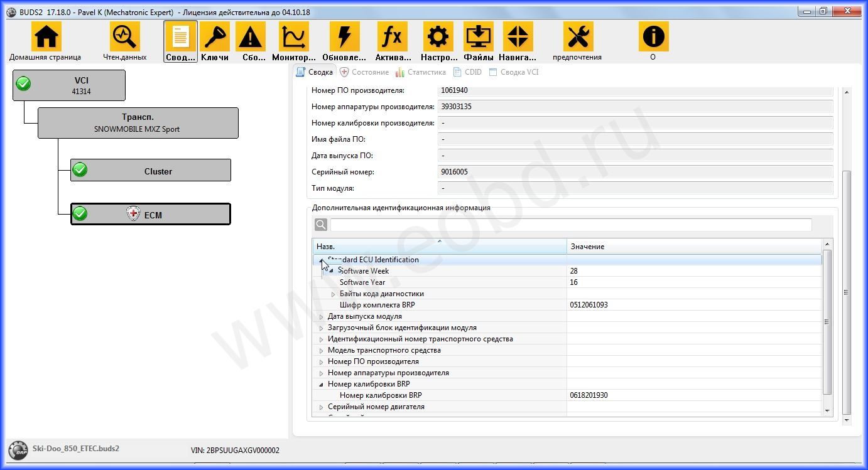
Task: Click Шифр комплекта BRP value 0512061093
Action: pos(589,305)
